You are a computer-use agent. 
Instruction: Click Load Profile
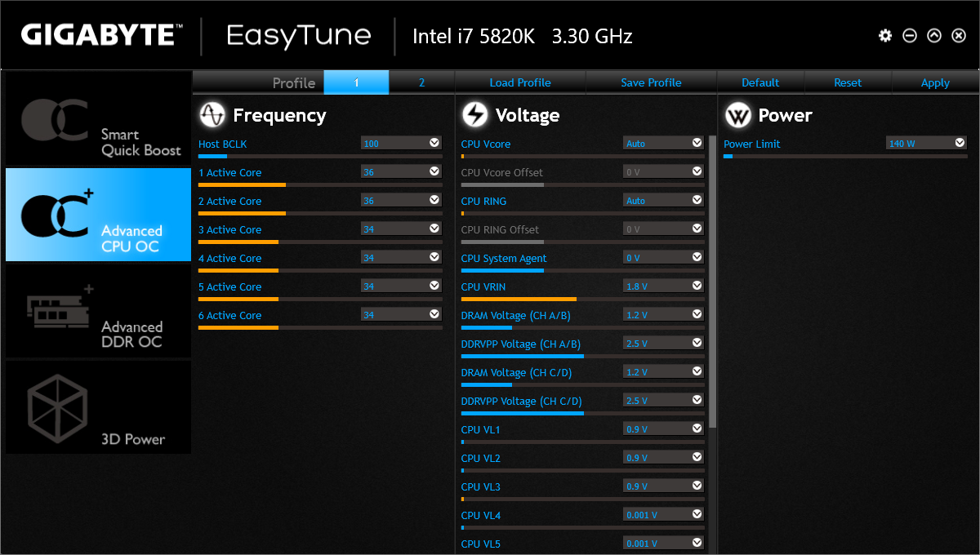(520, 82)
